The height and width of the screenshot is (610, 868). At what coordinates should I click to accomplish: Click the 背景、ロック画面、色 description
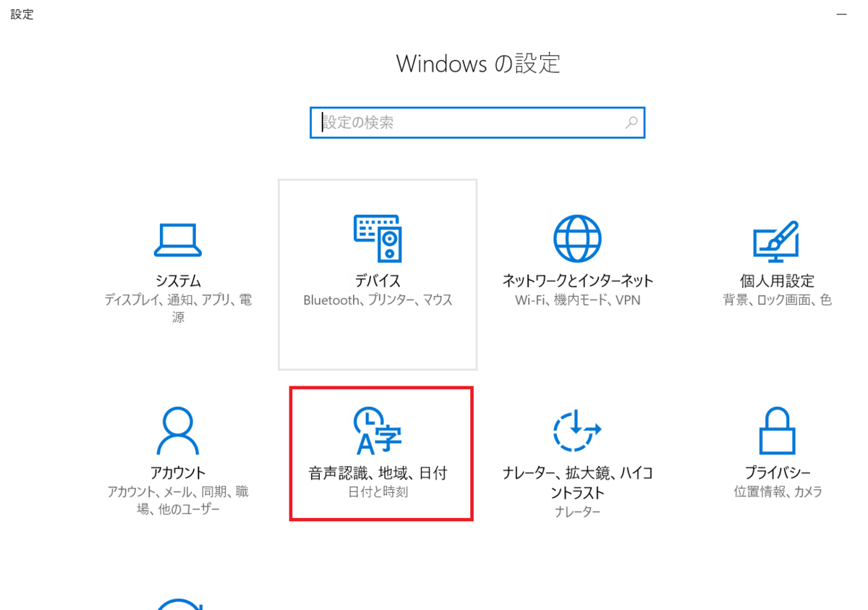tap(778, 300)
